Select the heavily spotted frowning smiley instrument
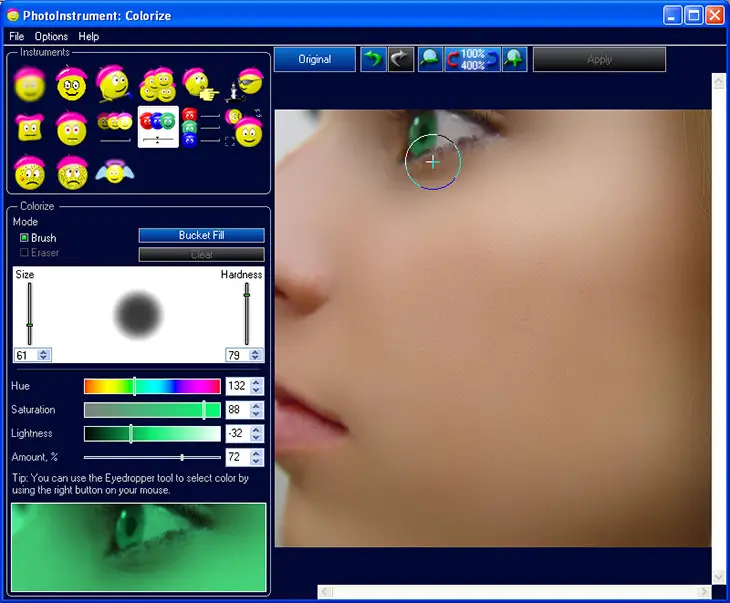The height and width of the screenshot is (603, 730). pyautogui.click(x=72, y=172)
